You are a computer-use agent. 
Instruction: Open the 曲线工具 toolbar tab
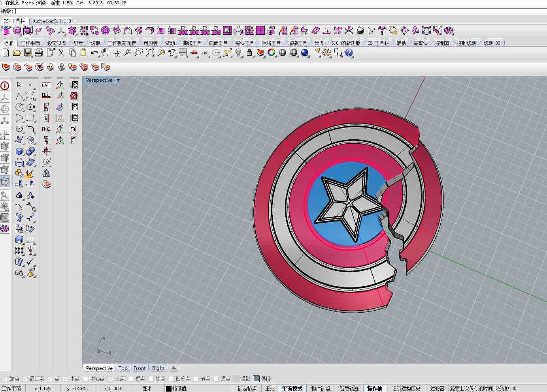click(x=192, y=43)
